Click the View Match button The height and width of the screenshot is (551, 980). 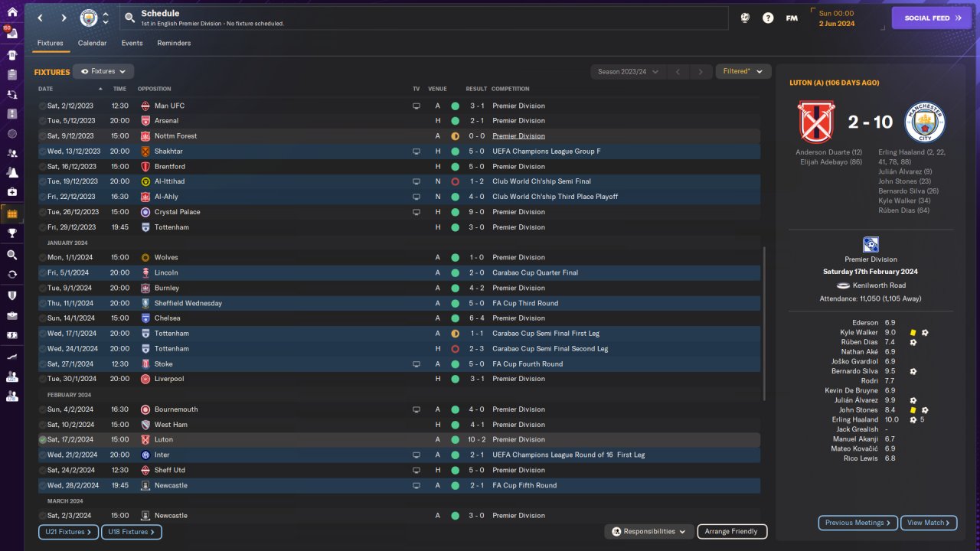pyautogui.click(x=929, y=523)
